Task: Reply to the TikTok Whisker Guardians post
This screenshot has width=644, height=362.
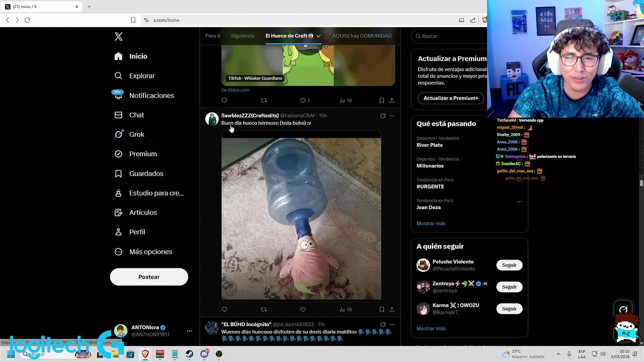Action: coord(224,100)
